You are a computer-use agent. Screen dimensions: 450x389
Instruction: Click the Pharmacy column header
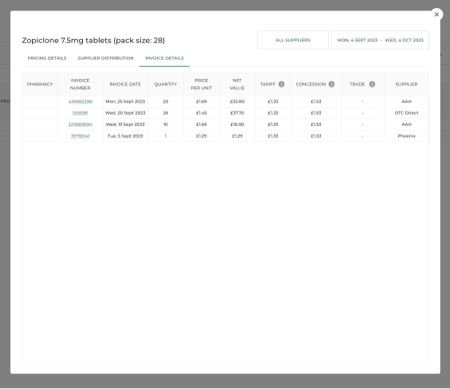[x=40, y=84]
